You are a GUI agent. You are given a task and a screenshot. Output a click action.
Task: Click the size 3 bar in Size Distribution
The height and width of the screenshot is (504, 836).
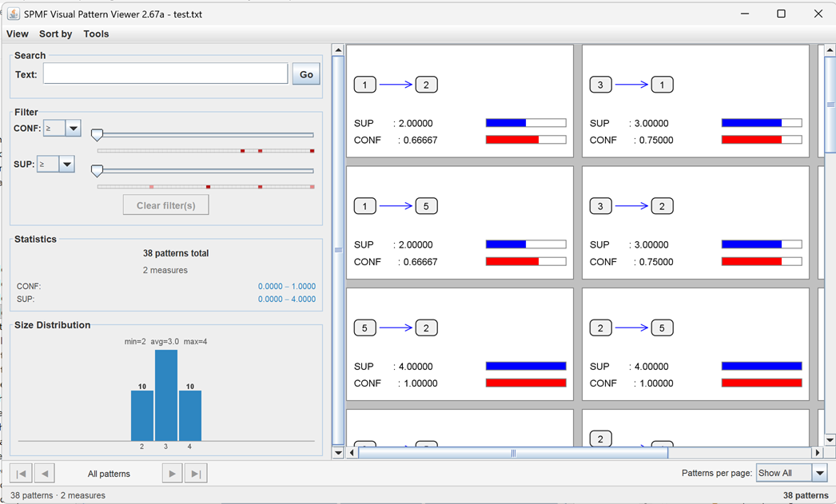[x=165, y=395]
